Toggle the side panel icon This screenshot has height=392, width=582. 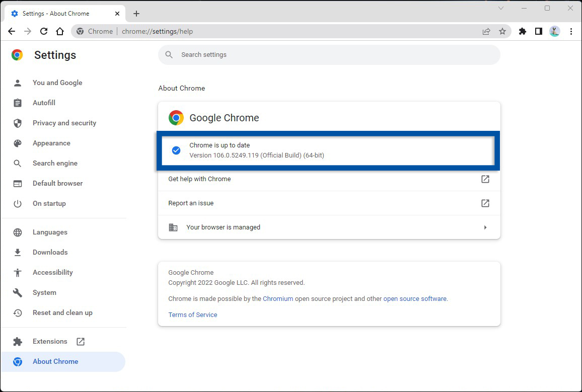538,31
